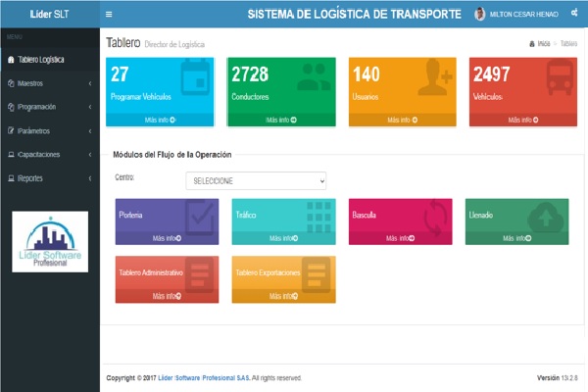Expand the Maestros sidebar menu
Image resolution: width=588 pixels, height=392 pixels.
click(x=49, y=83)
